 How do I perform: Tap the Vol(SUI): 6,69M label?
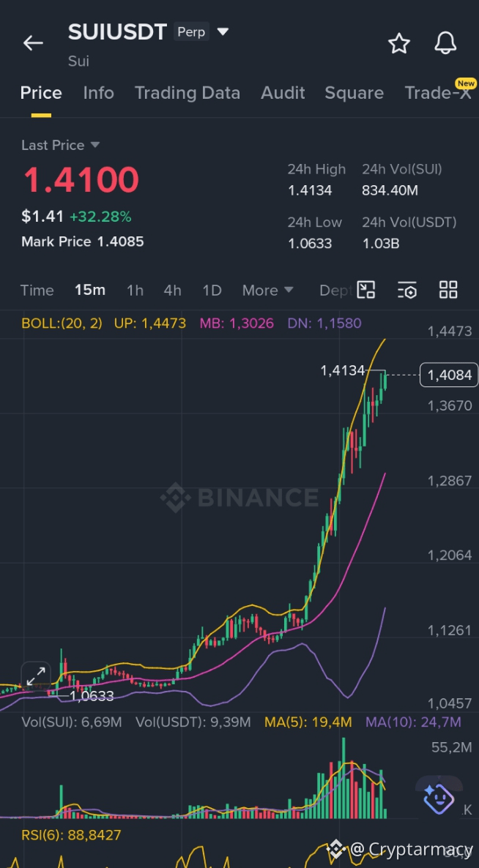point(72,722)
